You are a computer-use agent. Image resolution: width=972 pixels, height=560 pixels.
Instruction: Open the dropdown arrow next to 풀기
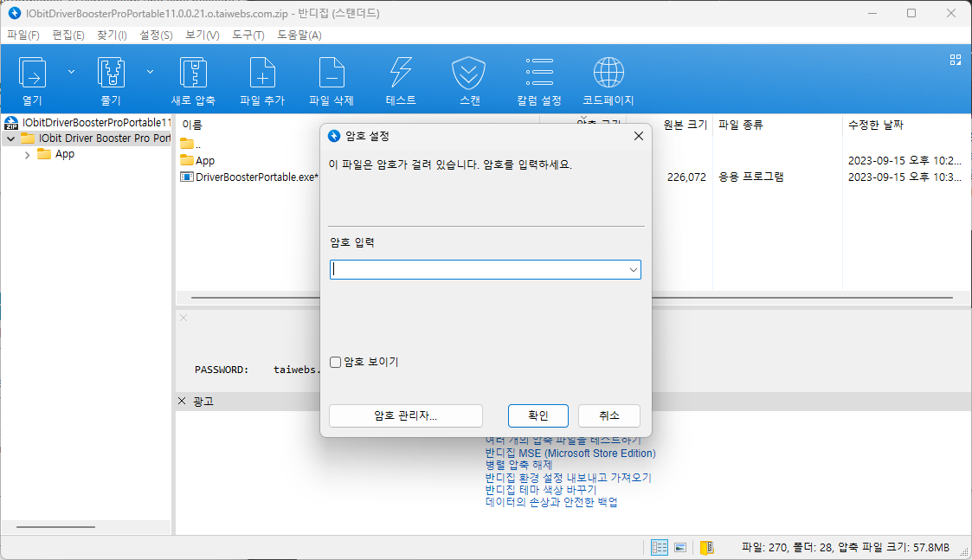(x=150, y=72)
